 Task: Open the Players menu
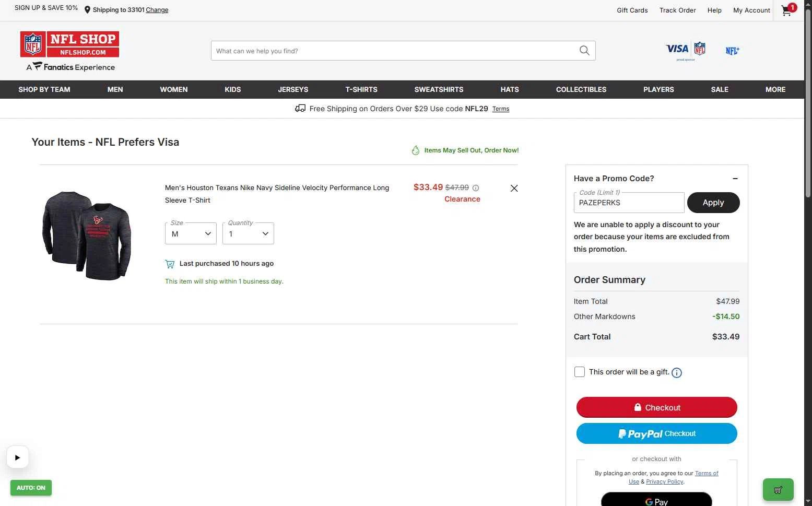[x=658, y=89]
